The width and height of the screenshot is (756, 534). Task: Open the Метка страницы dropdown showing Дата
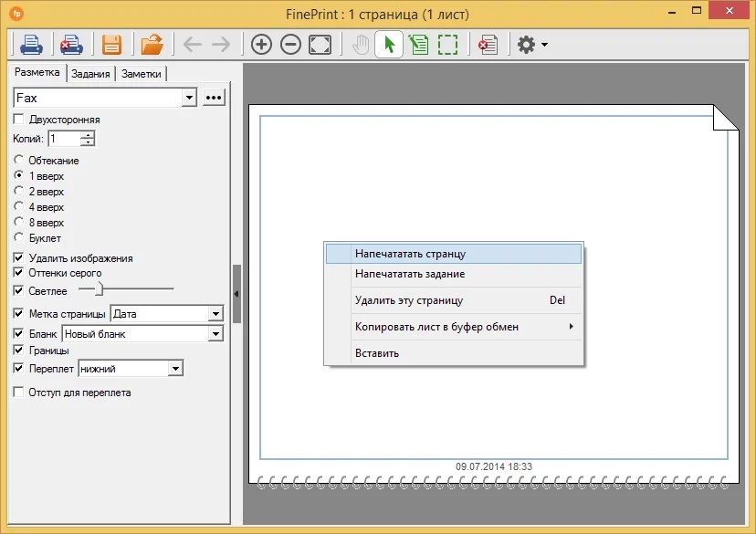click(x=215, y=314)
